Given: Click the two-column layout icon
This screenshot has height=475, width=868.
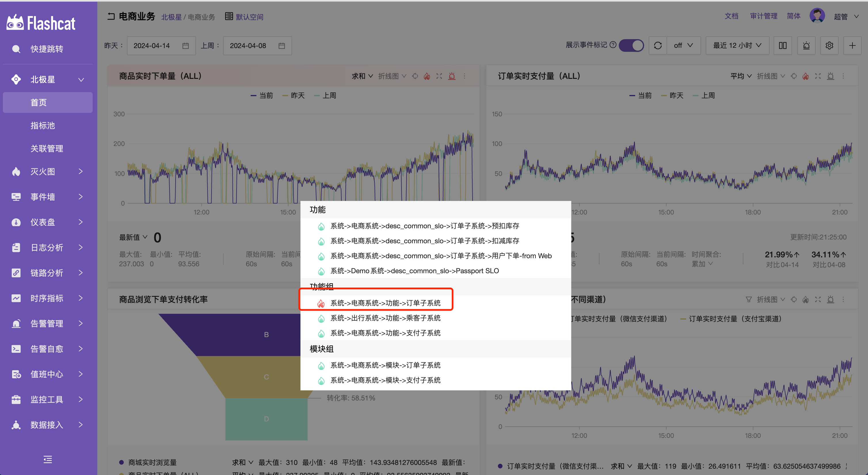Looking at the screenshot, I should pyautogui.click(x=783, y=45).
